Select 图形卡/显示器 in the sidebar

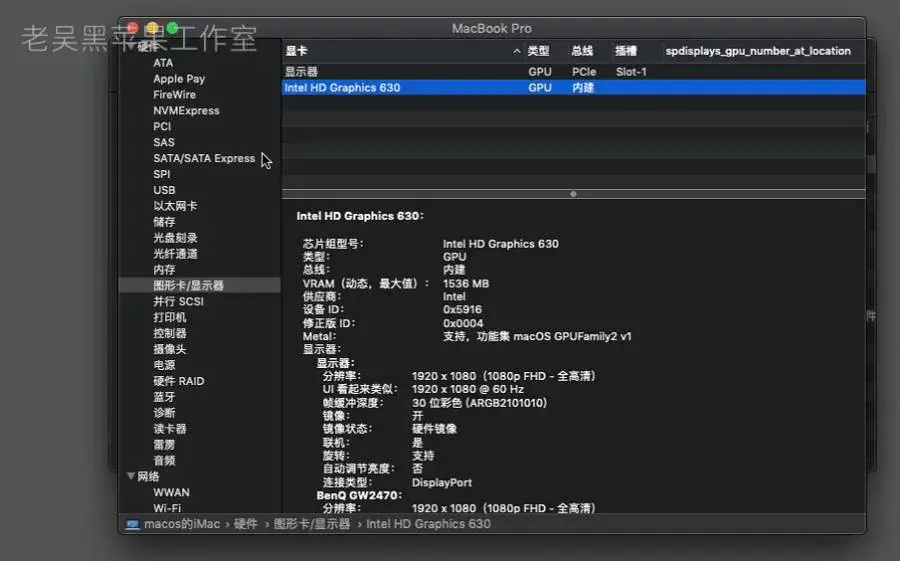[188, 285]
